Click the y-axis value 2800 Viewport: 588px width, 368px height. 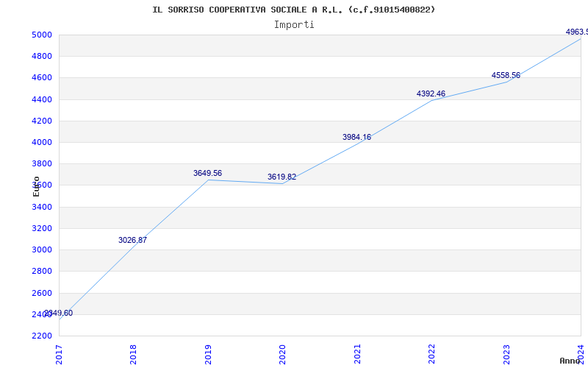coord(43,272)
